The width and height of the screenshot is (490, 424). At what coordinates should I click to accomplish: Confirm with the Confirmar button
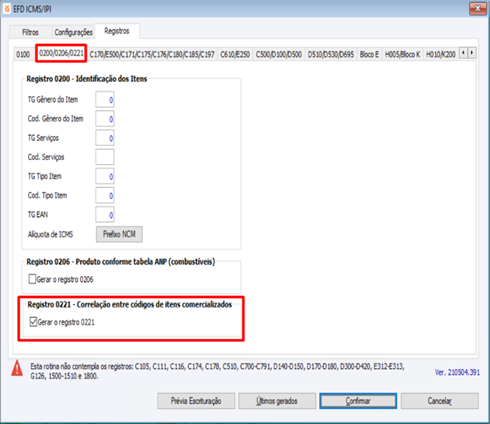[358, 401]
